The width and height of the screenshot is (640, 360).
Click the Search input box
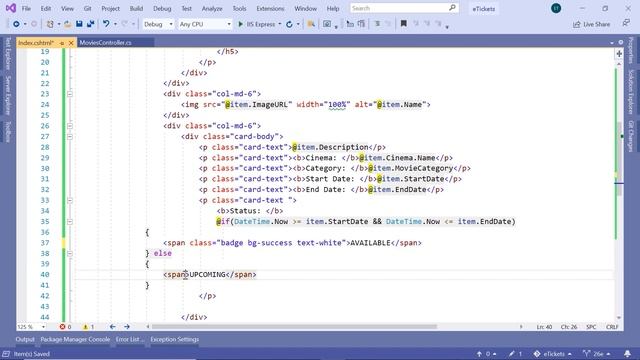pyautogui.click(x=404, y=8)
